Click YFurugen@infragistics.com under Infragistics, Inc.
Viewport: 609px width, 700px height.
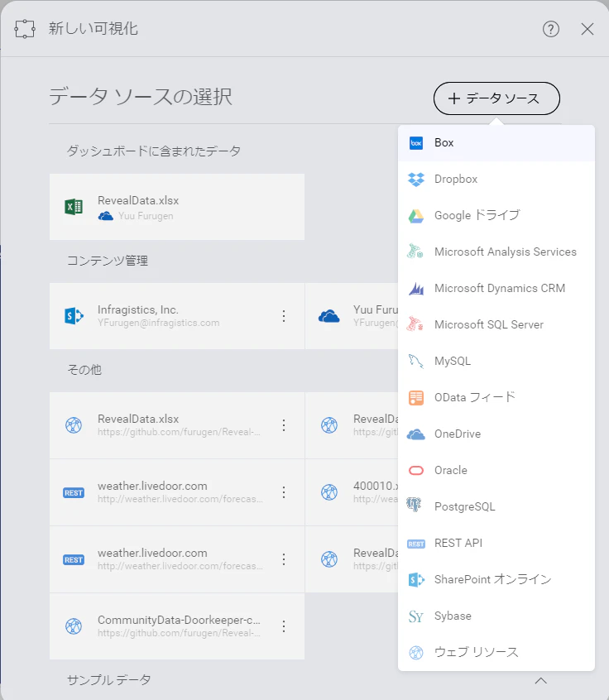coord(159,323)
